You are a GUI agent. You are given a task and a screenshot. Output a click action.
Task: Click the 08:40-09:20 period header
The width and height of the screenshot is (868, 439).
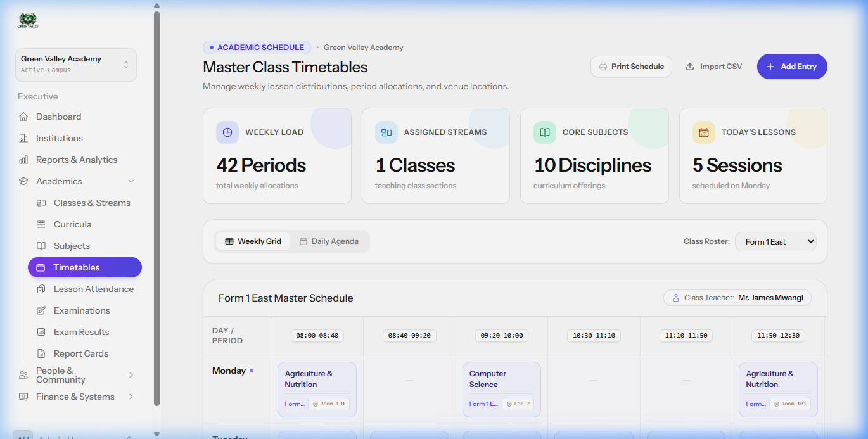(x=409, y=336)
